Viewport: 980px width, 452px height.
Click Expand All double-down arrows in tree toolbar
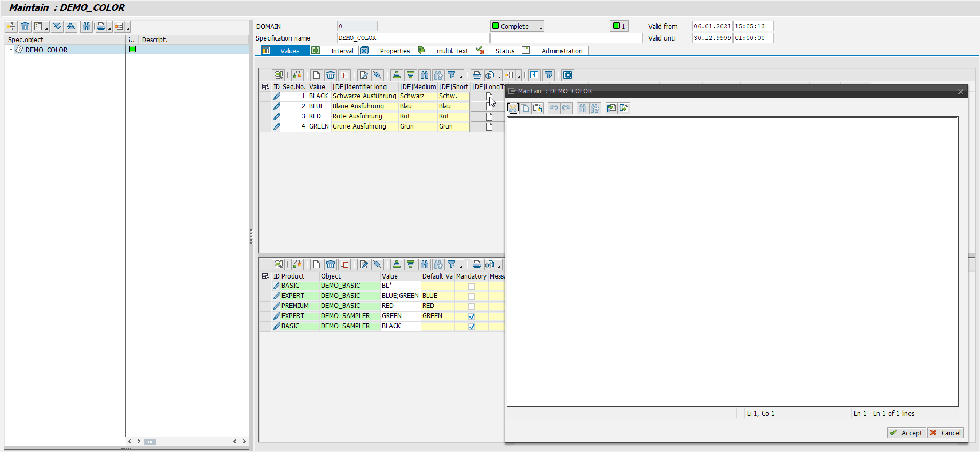click(x=57, y=27)
